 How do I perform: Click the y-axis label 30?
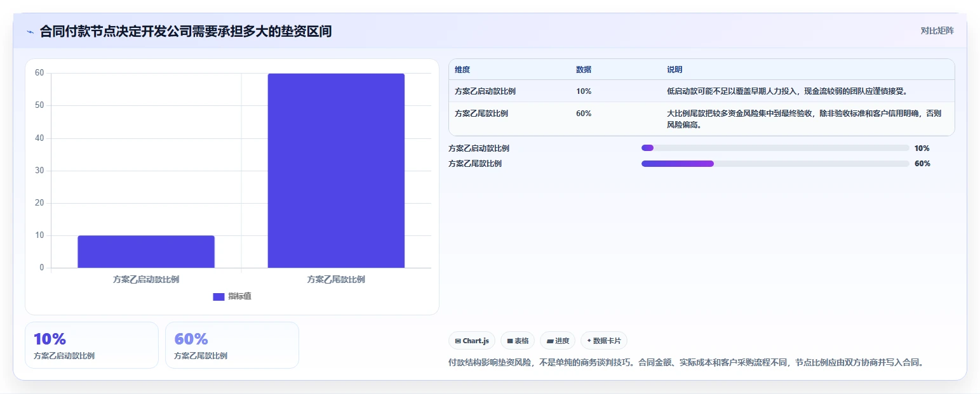pyautogui.click(x=39, y=171)
